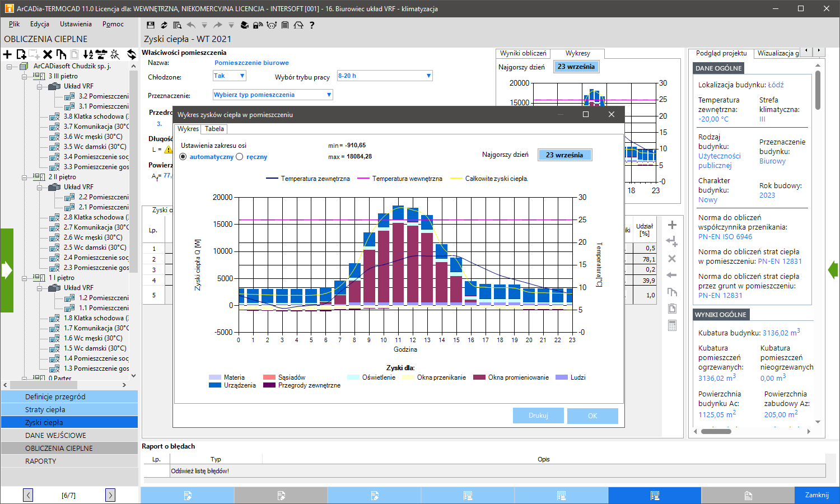This screenshot has width=840, height=504.
Task: Open the Definicje przegród section
Action: point(69,396)
